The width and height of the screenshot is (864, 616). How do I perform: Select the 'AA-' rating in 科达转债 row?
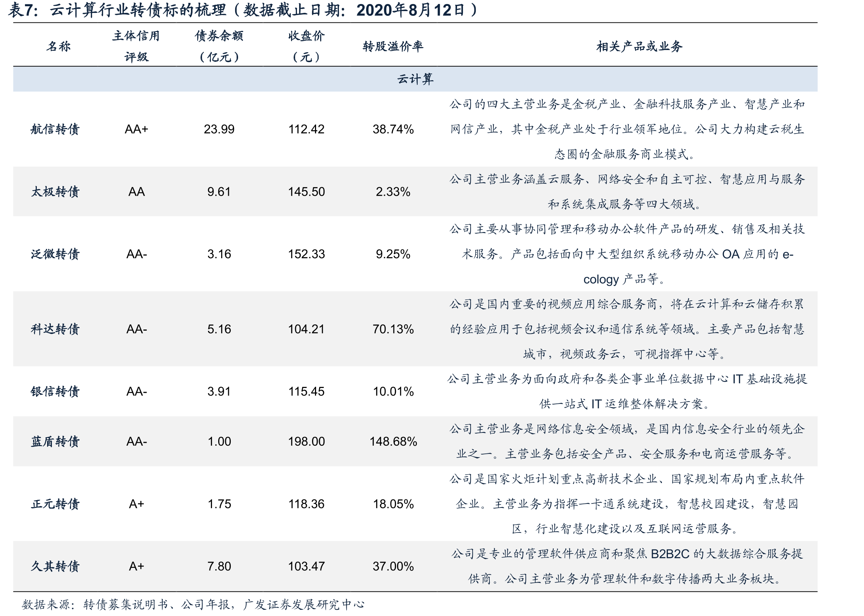coord(136,329)
